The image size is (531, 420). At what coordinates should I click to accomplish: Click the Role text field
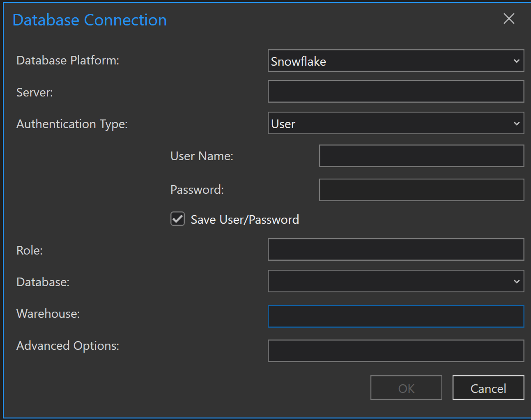click(x=395, y=249)
